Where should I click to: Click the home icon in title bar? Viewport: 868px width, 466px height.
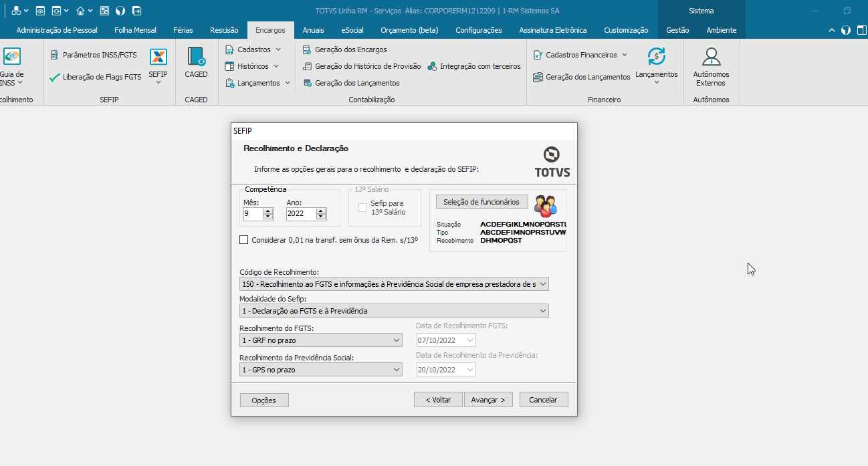pyautogui.click(x=80, y=11)
